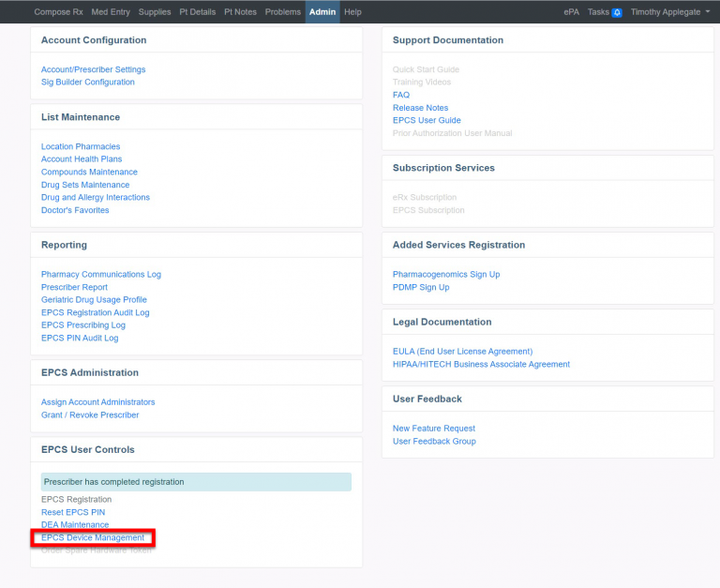Open EPCS Device Management
This screenshot has height=588, width=720.
pyautogui.click(x=93, y=537)
